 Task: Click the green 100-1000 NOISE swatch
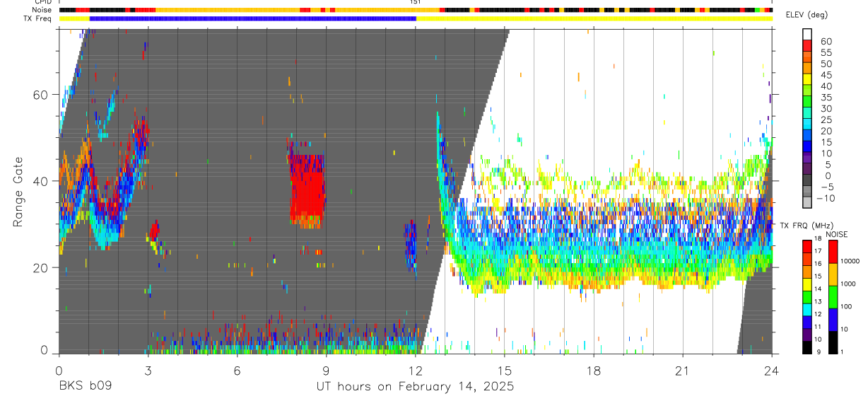click(x=833, y=297)
